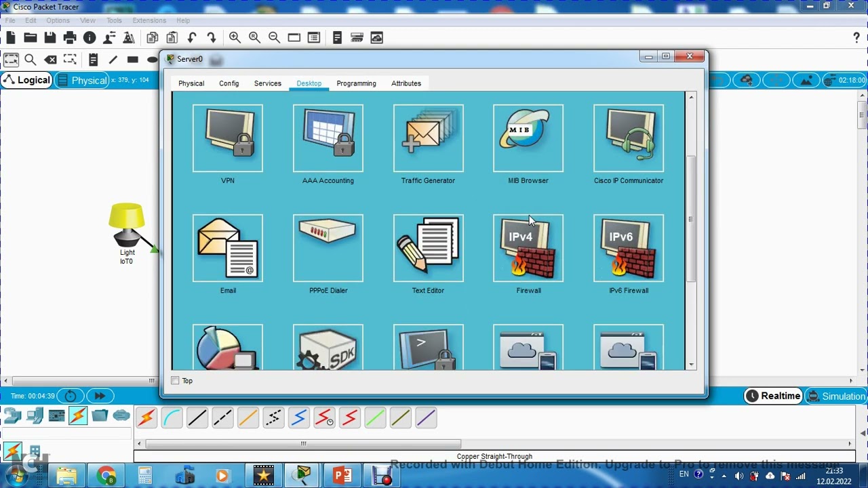Click the Print toolbar icon
This screenshot has height=488, width=868.
point(70,38)
